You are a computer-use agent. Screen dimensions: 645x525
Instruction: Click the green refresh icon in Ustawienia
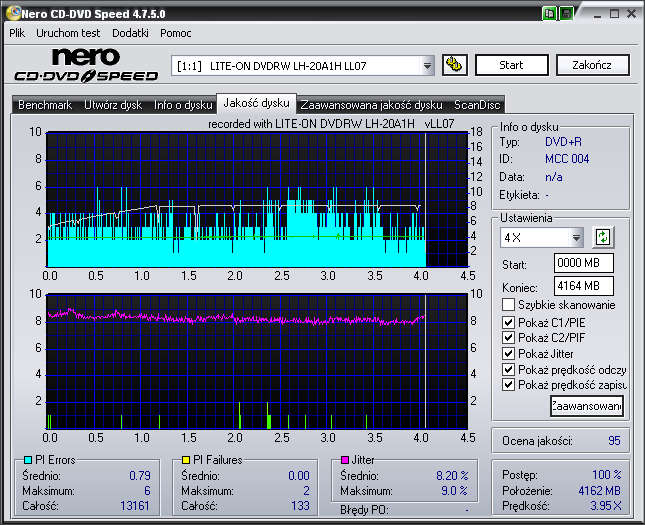pos(603,237)
